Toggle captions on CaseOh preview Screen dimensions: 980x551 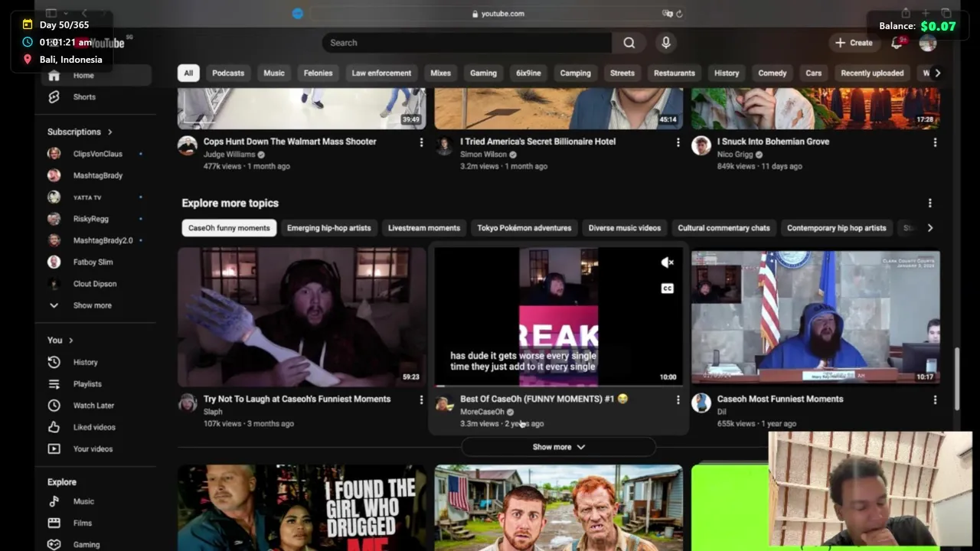coord(668,289)
